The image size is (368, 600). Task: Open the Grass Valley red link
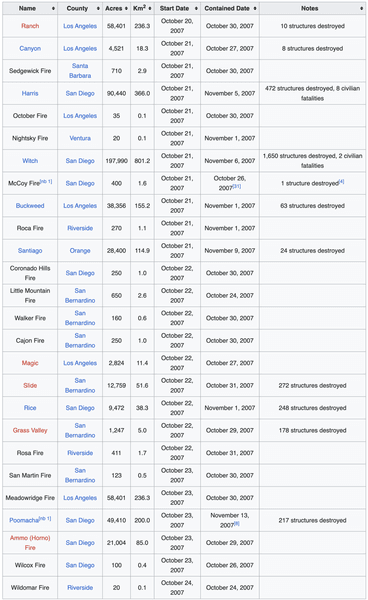pos(30,430)
